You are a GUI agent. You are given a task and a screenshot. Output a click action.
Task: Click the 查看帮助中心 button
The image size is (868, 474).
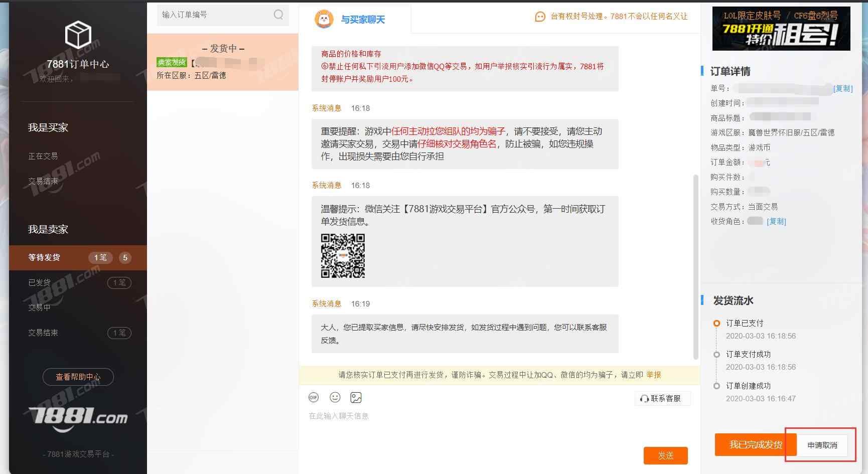tap(78, 377)
